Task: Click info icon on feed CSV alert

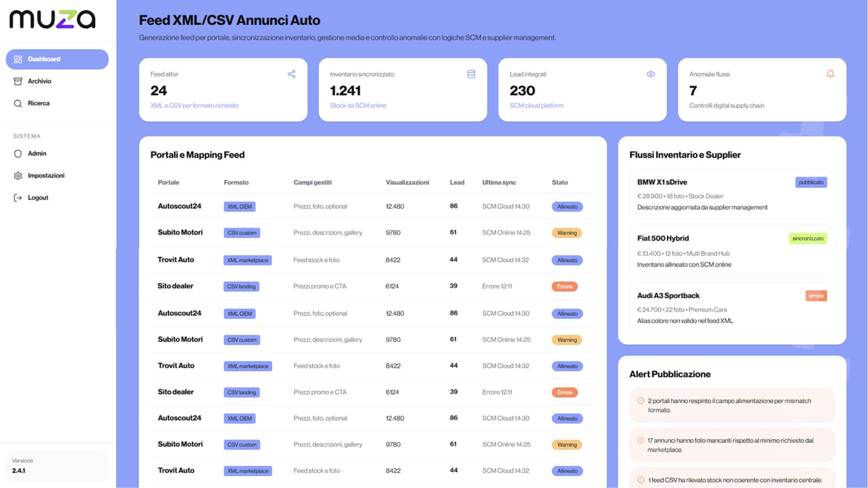Action: 640,480
